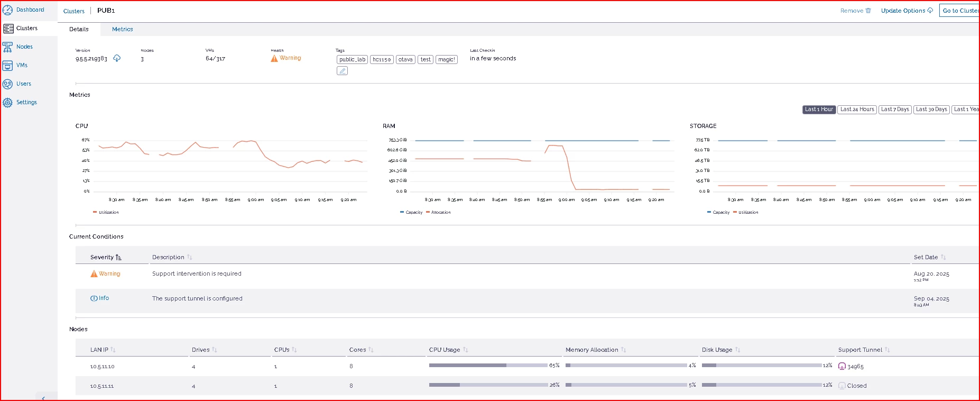
Task: Click disk usage bar for 10.5.11.10
Action: tap(762, 366)
